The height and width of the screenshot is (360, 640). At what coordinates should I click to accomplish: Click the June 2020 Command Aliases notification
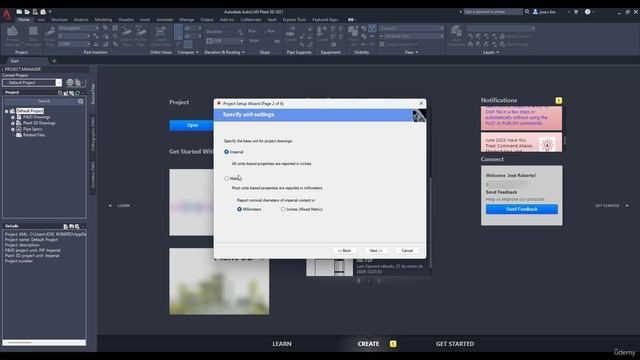521,142
